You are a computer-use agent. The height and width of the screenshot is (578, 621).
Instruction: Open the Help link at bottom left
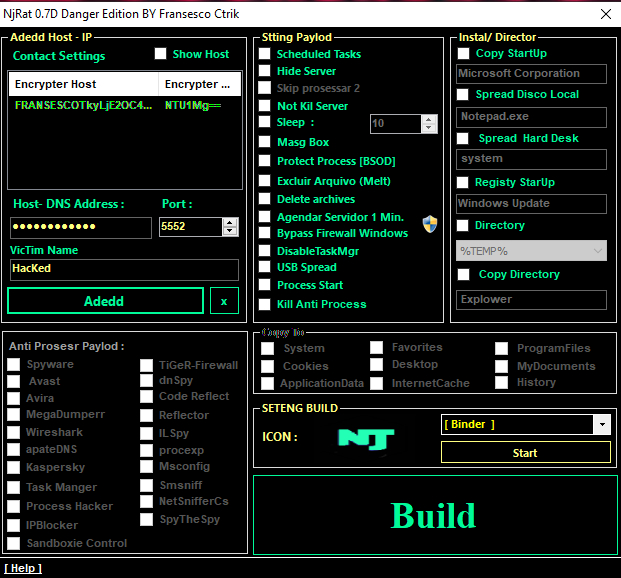click(22, 568)
